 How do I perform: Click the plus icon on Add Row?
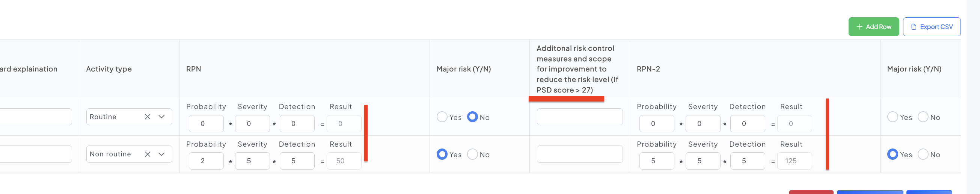click(859, 27)
